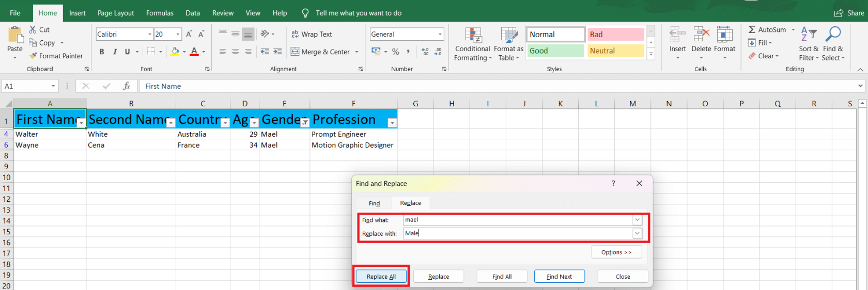Toggle Bold formatting
The width and height of the screenshot is (868, 290).
tap(102, 52)
